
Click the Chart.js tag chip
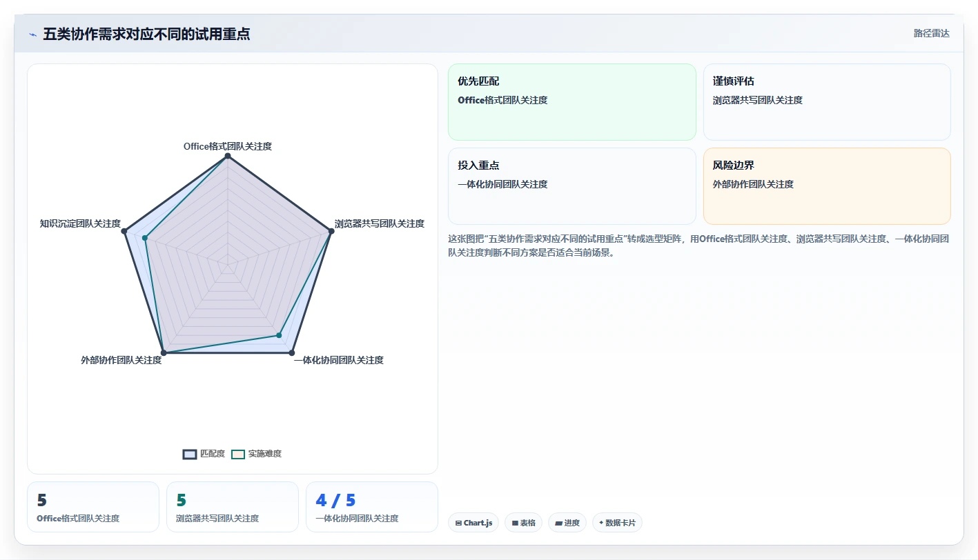(x=473, y=523)
